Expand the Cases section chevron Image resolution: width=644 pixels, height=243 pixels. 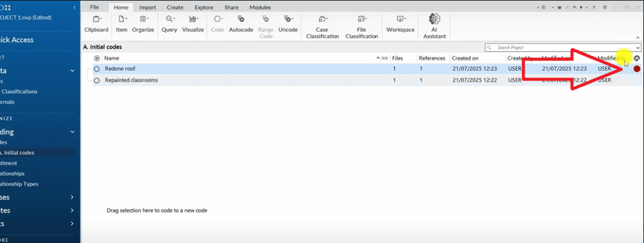tap(72, 198)
